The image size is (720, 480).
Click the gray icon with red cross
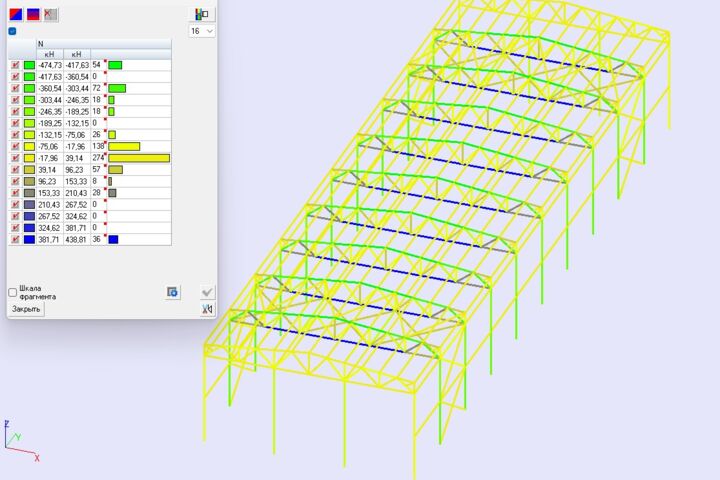[51, 15]
